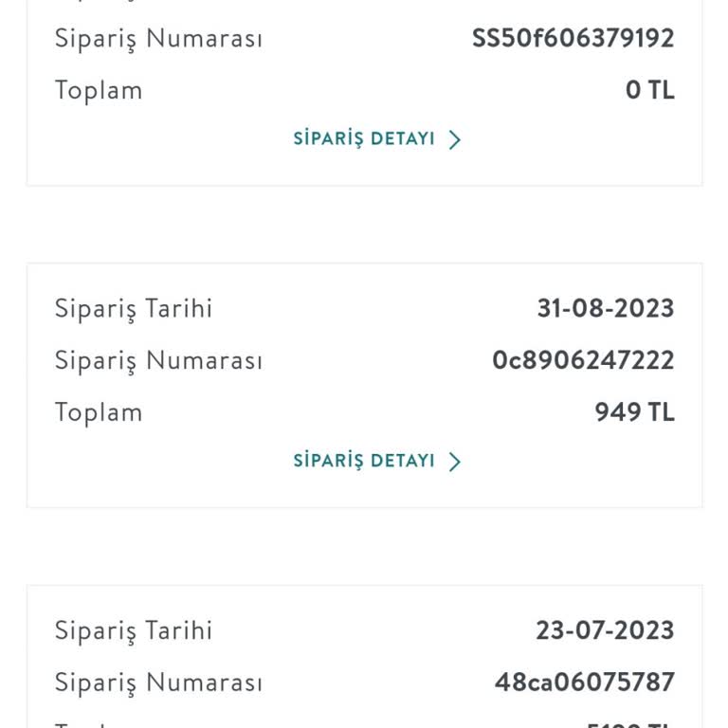Click chevron arrow beside first SİPARİŞ DETAYI

click(455, 140)
